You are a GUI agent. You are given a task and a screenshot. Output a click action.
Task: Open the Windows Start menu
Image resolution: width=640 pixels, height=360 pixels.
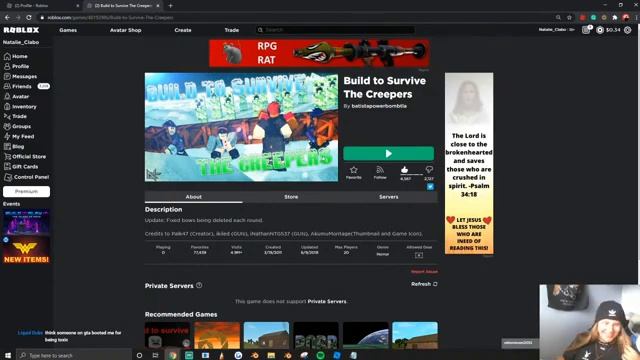(x=7, y=355)
